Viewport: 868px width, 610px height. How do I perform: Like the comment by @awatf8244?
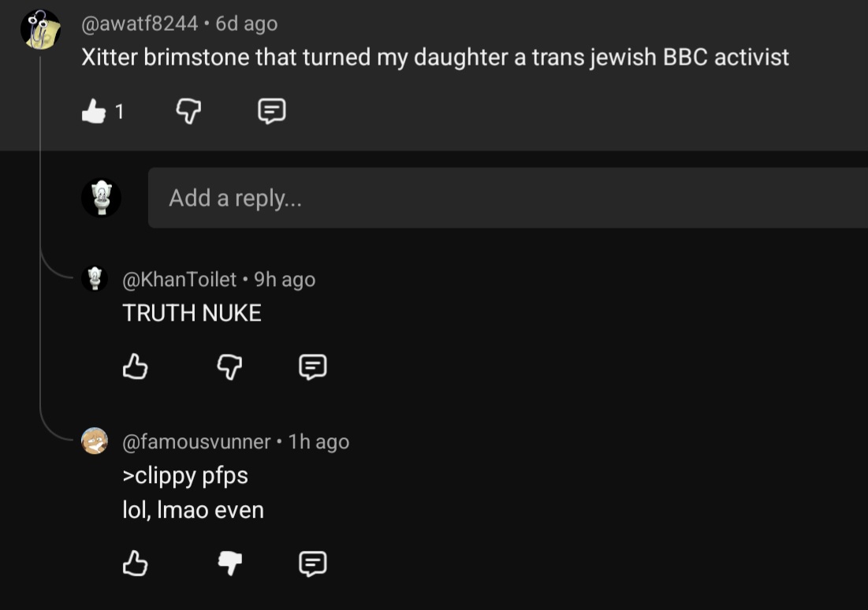[94, 112]
